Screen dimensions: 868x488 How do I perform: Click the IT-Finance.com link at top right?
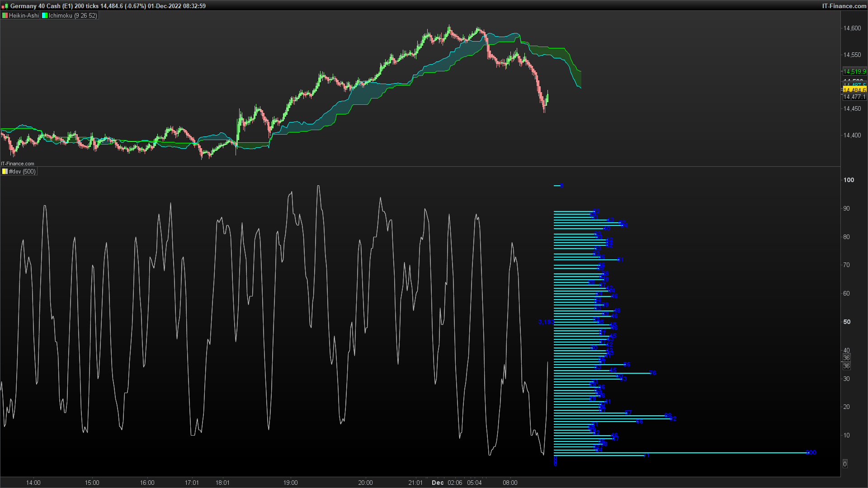click(x=844, y=6)
